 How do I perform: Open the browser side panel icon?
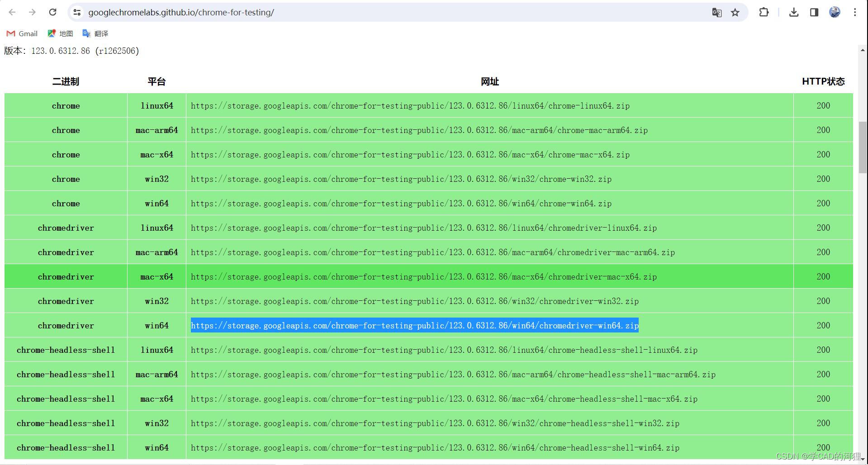(x=814, y=12)
